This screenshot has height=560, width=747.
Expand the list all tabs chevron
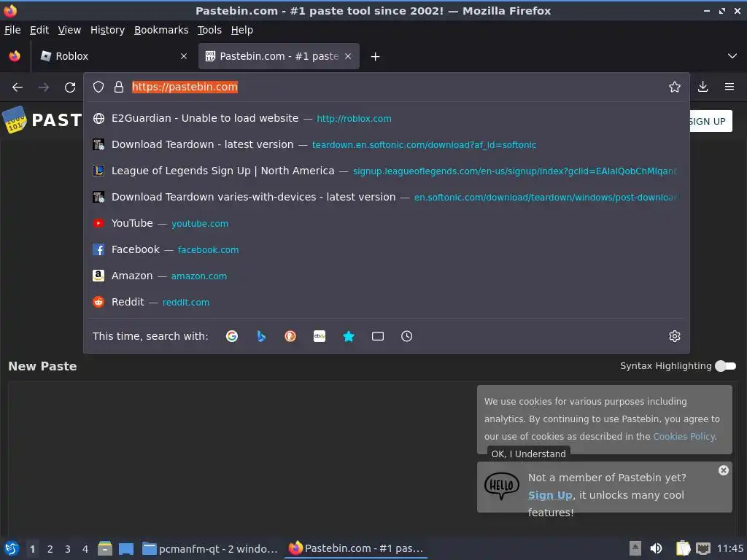tap(732, 56)
